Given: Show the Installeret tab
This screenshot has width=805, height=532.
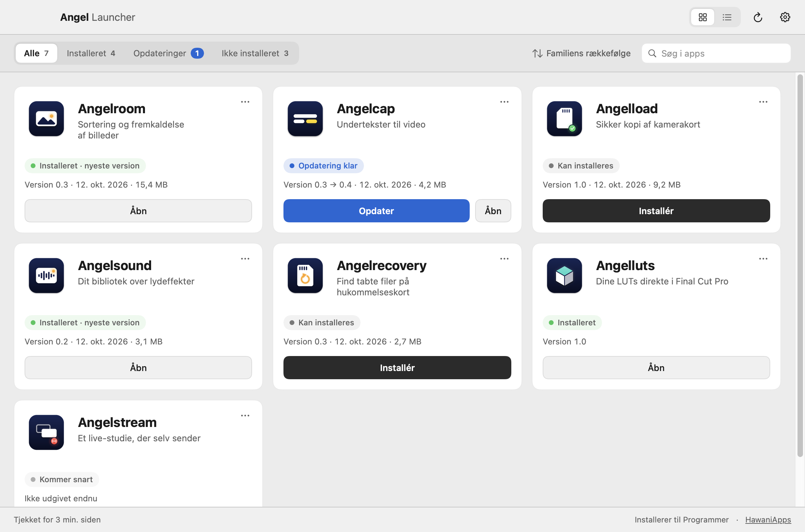Looking at the screenshot, I should click(x=91, y=53).
